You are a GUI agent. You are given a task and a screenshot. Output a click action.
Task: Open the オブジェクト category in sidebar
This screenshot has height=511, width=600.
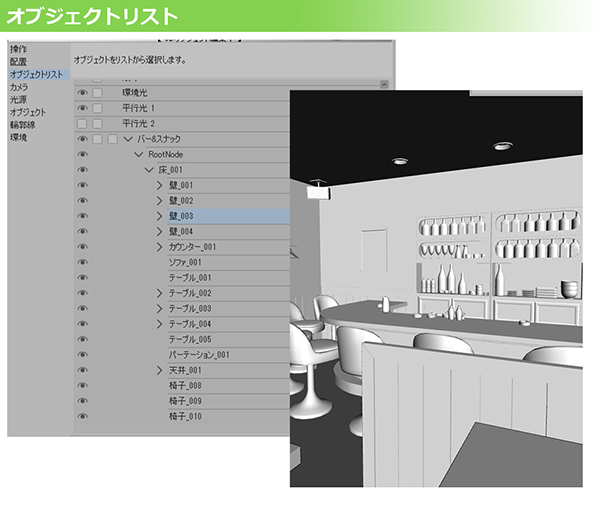tap(28, 112)
